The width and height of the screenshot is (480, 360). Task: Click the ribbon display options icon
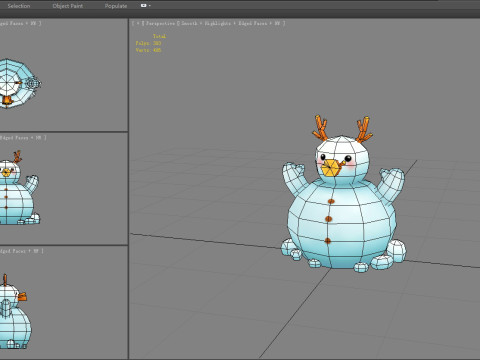tap(144, 6)
